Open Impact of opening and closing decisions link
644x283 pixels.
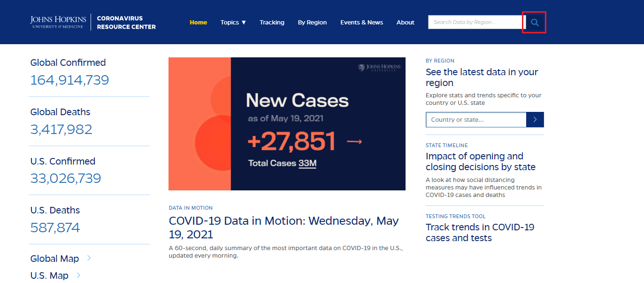click(481, 161)
